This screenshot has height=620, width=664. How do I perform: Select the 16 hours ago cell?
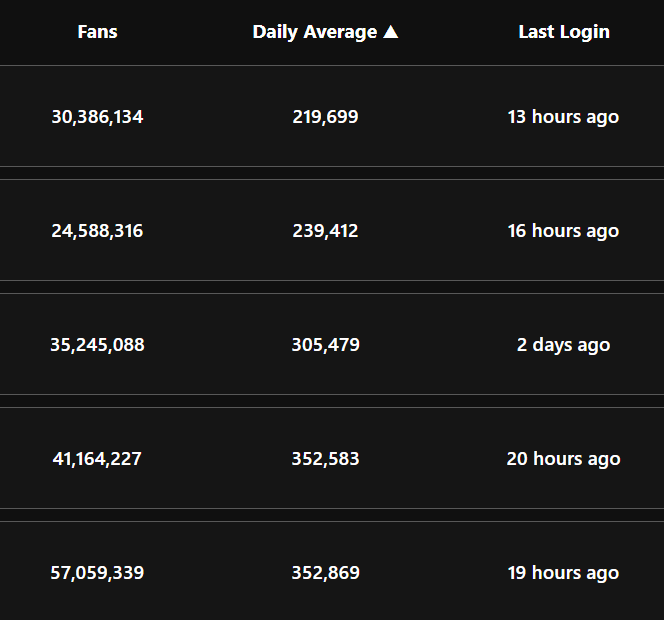[x=563, y=231]
